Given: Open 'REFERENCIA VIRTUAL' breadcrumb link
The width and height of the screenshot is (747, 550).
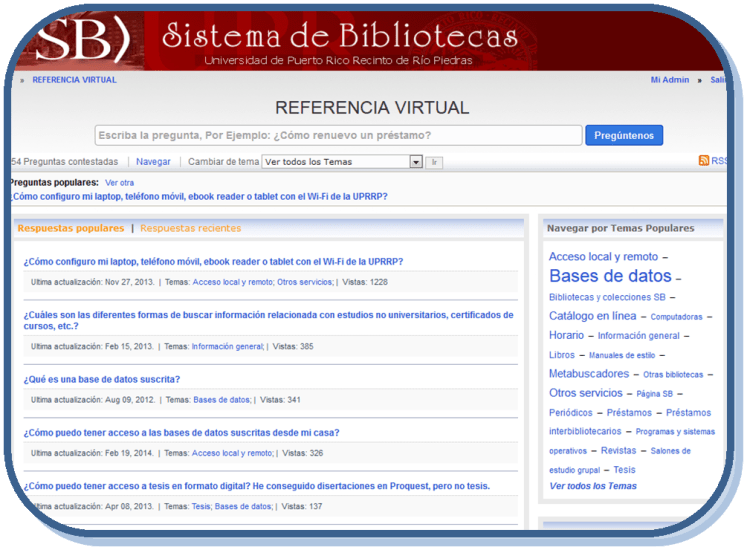Looking at the screenshot, I should (x=74, y=80).
